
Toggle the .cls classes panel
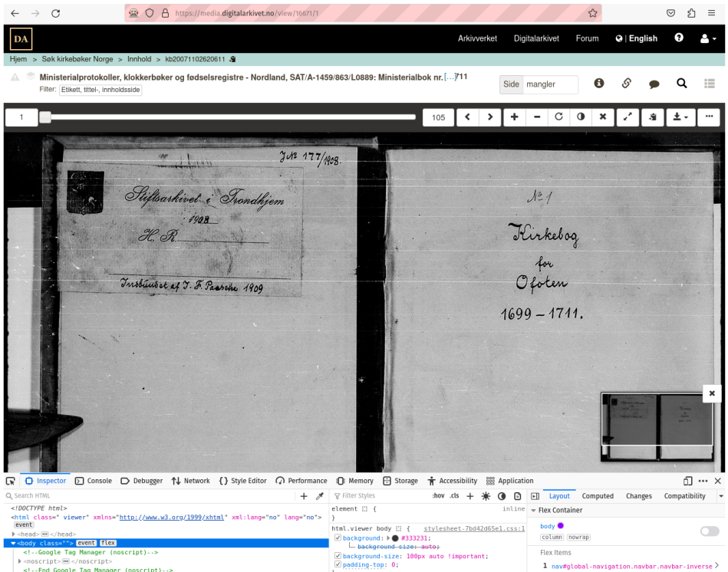(454, 496)
